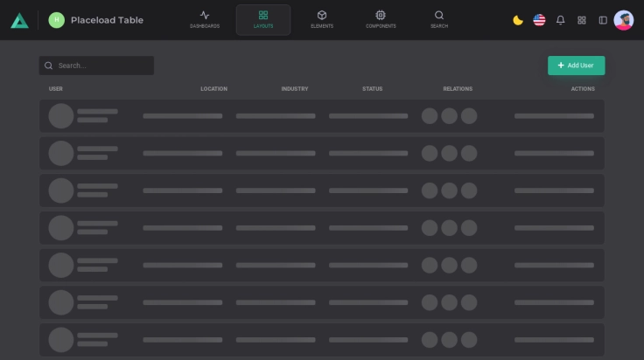Open the Dashboards navigation item
644x360 pixels.
pyautogui.click(x=205, y=19)
